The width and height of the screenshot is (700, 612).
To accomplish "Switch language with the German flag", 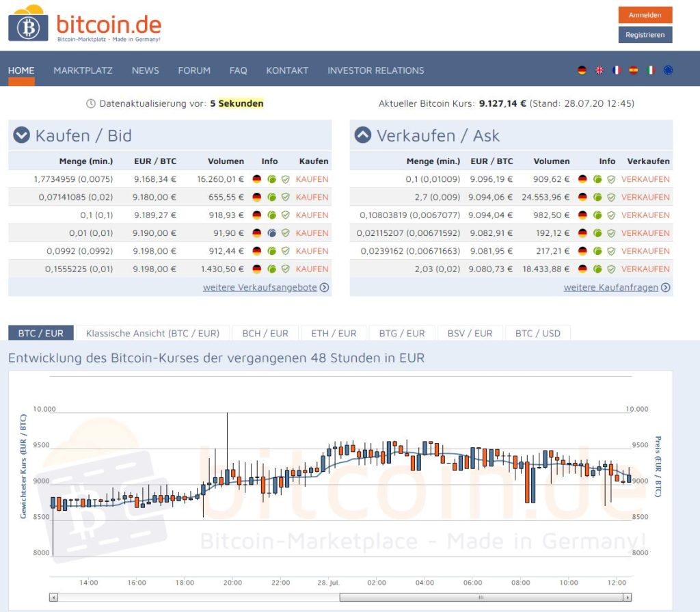I will (x=582, y=70).
